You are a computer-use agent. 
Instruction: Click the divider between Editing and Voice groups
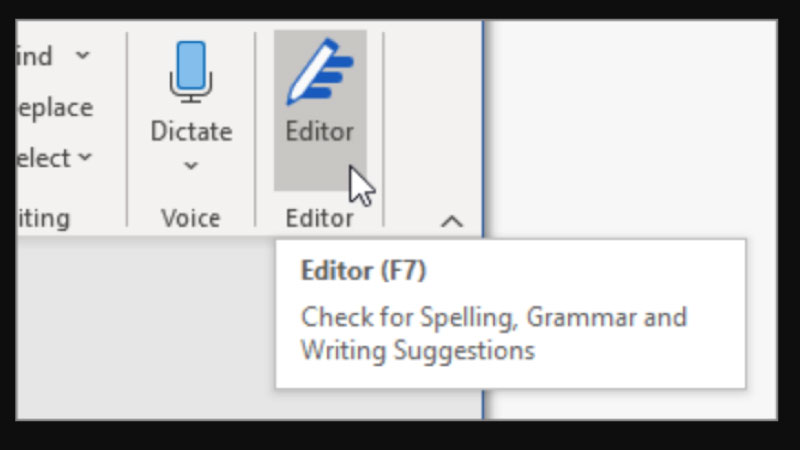point(127,128)
